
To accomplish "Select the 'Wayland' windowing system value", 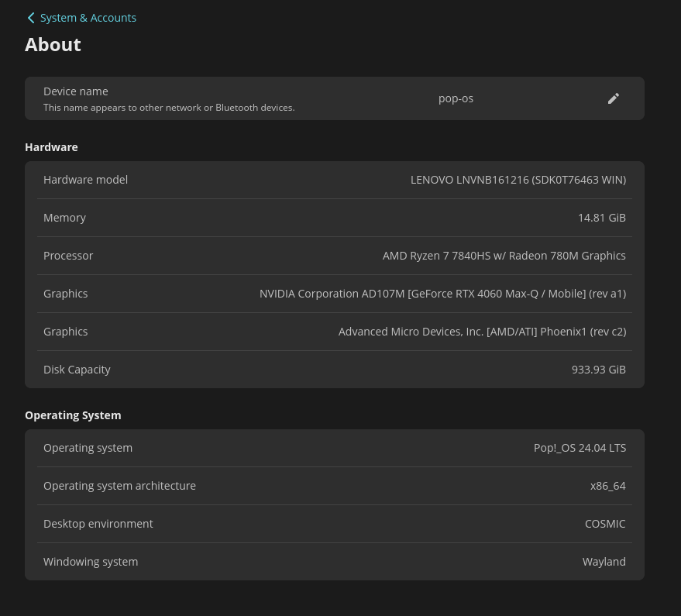I will coord(604,562).
